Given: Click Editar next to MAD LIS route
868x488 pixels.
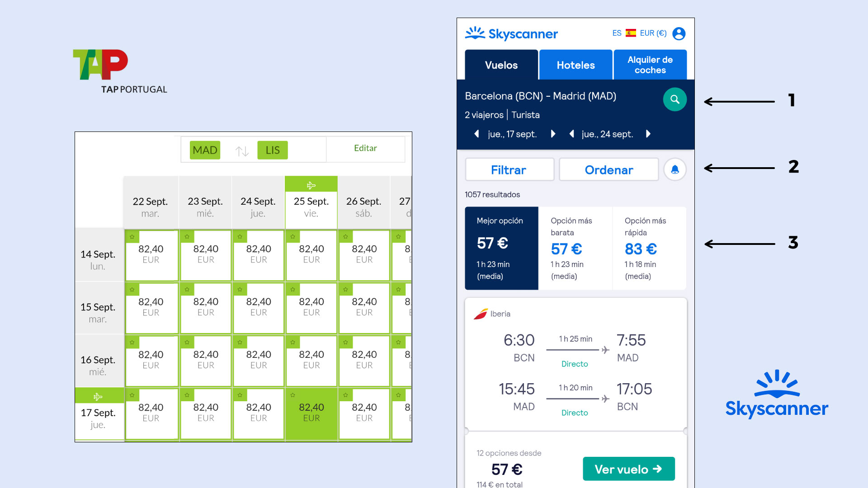Looking at the screenshot, I should pos(365,148).
